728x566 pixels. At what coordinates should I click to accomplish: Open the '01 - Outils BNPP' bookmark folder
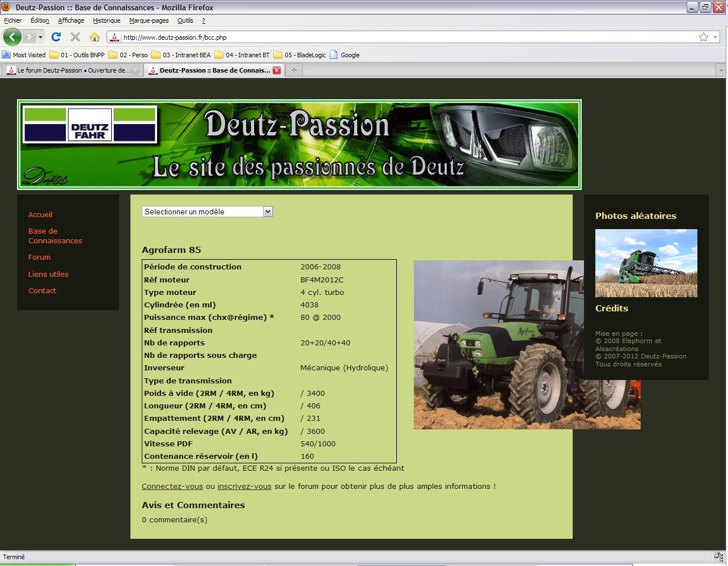77,55
